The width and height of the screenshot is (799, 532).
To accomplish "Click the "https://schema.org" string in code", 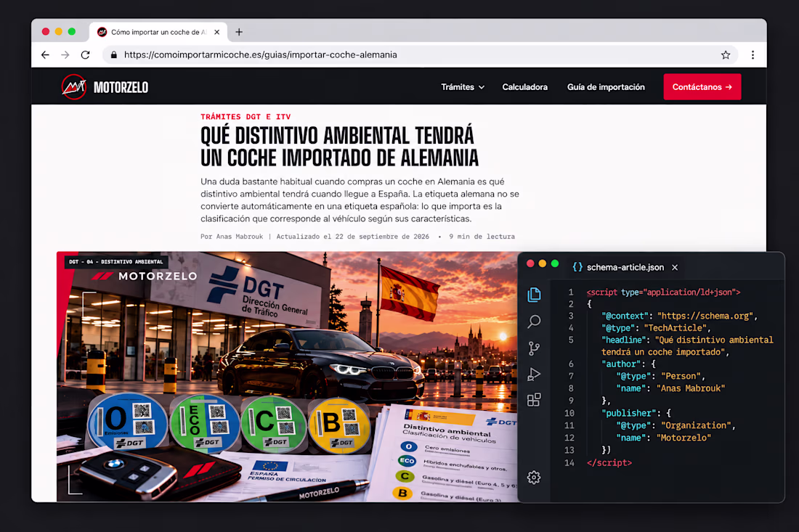I will (705, 316).
